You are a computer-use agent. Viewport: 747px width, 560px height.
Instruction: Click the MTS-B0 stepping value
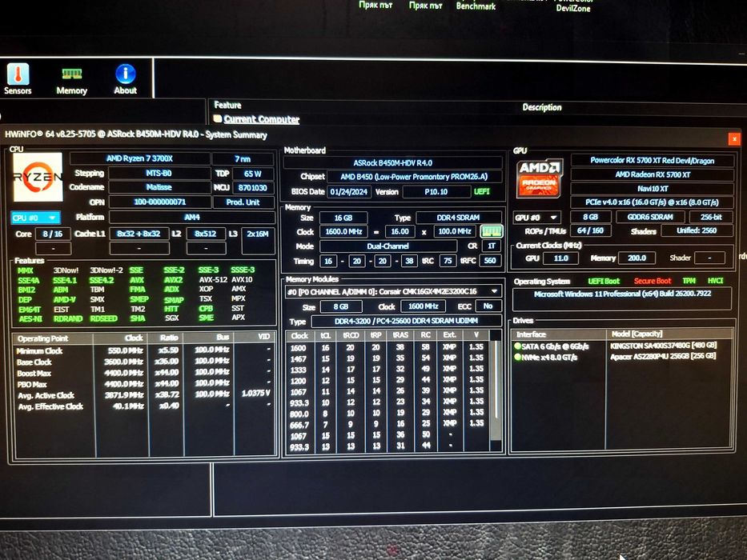point(159,174)
